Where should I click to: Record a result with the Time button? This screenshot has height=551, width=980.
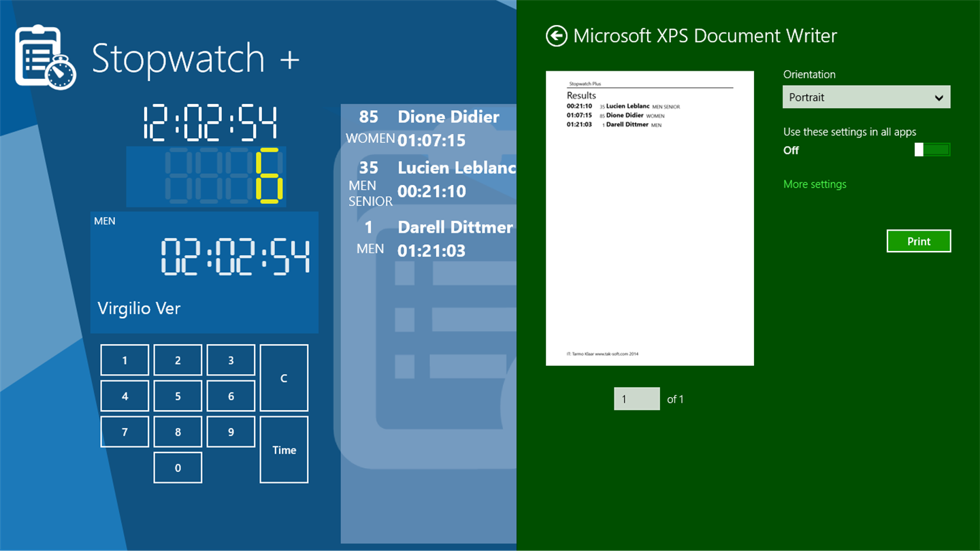click(x=284, y=450)
